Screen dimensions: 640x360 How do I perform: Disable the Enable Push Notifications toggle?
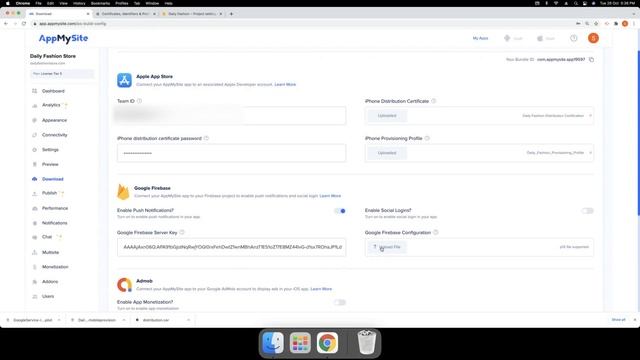pos(340,211)
